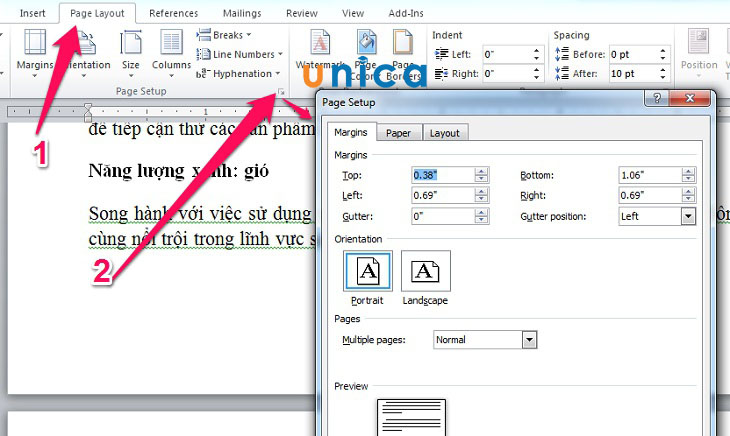Open the References ribbon tab
The image size is (730, 436).
(x=174, y=13)
